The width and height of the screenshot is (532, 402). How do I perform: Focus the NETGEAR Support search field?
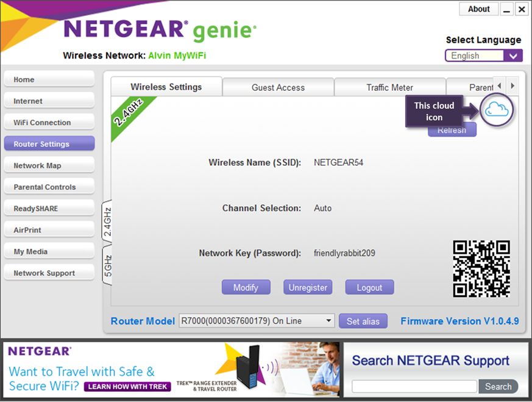tap(414, 386)
